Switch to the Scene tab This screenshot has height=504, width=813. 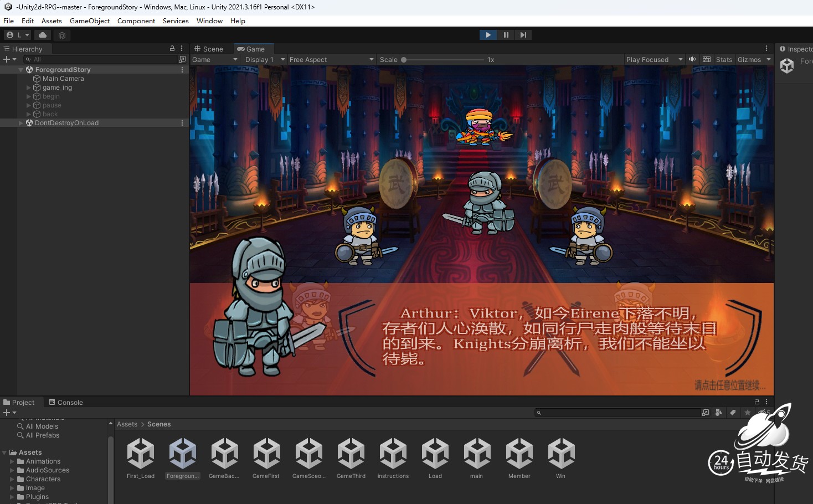209,49
